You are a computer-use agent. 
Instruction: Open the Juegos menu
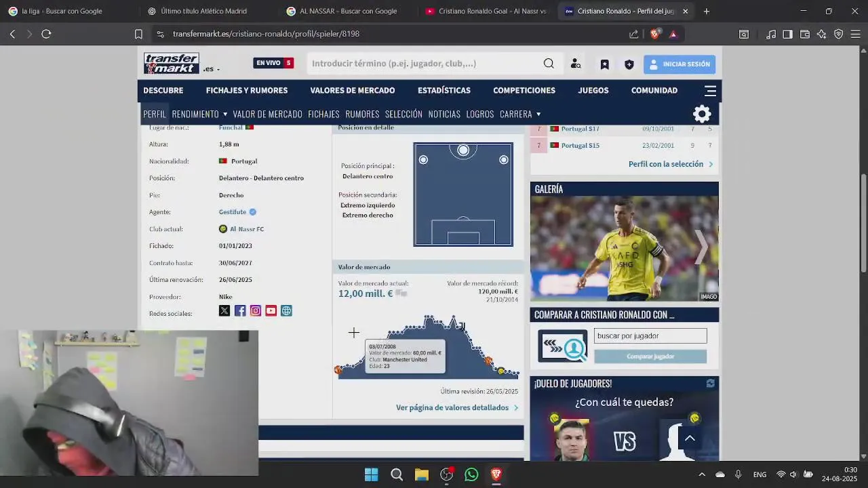tap(593, 90)
